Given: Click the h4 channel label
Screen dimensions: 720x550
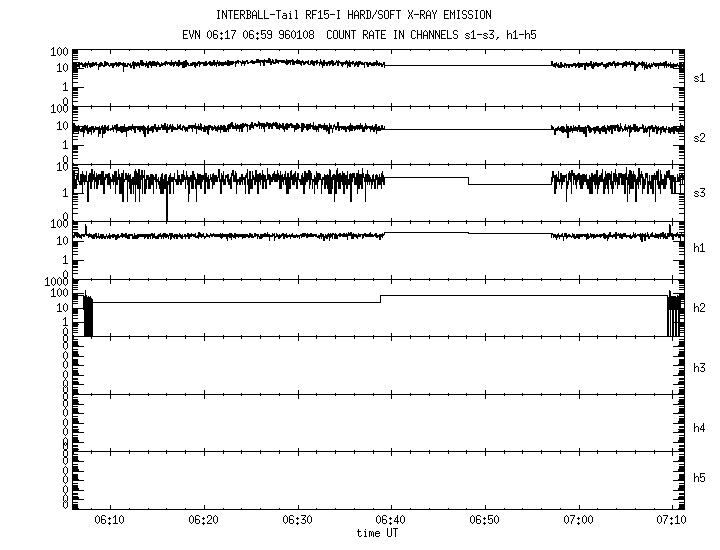Looking at the screenshot, I should (700, 427).
